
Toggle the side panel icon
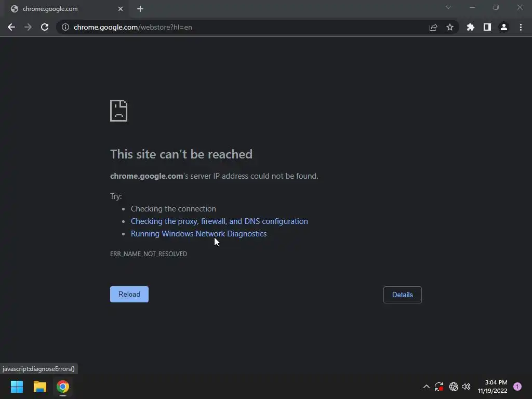(x=487, y=27)
